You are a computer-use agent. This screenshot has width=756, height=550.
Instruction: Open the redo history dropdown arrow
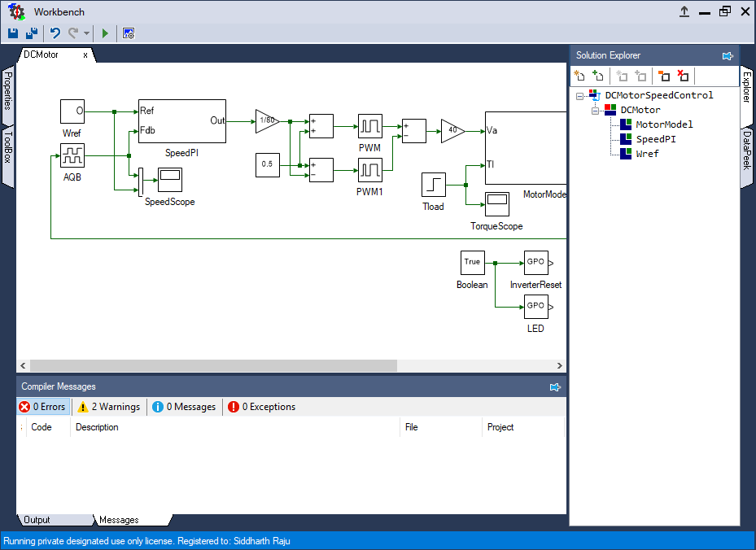click(x=86, y=33)
